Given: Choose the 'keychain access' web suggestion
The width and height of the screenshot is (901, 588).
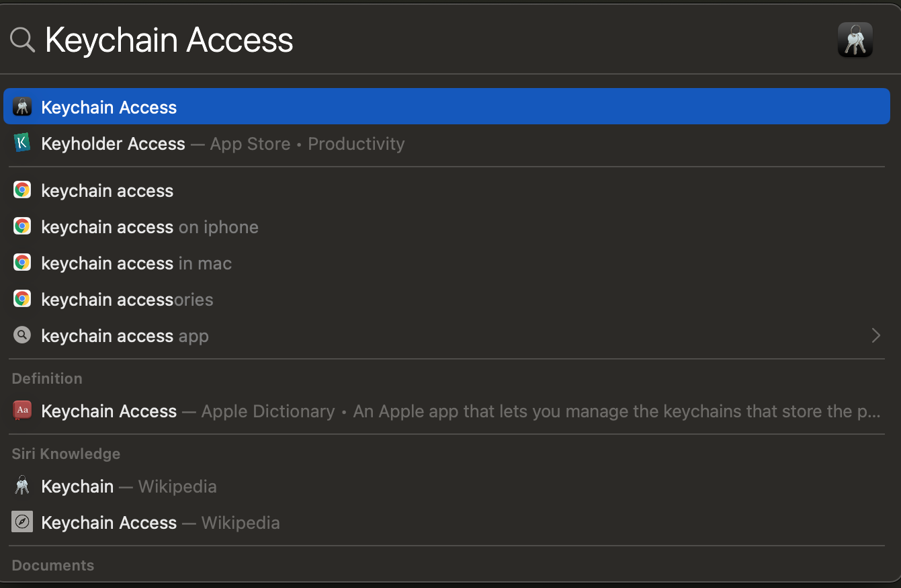Looking at the screenshot, I should (x=447, y=190).
